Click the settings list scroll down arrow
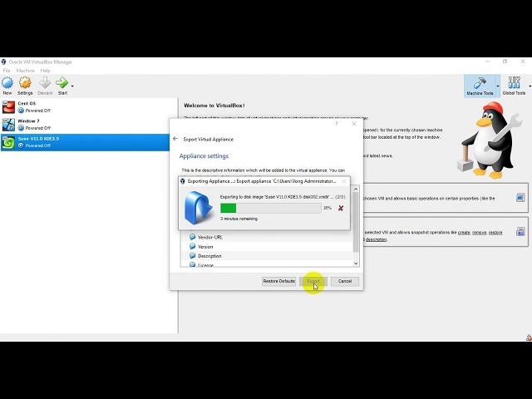 click(x=356, y=264)
